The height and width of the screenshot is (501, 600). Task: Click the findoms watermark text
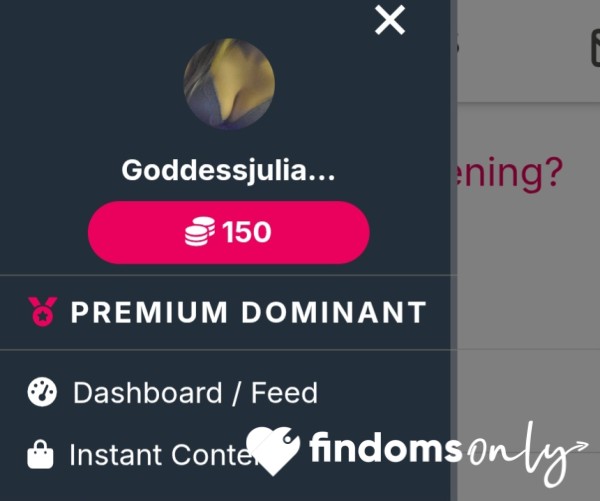point(385,448)
